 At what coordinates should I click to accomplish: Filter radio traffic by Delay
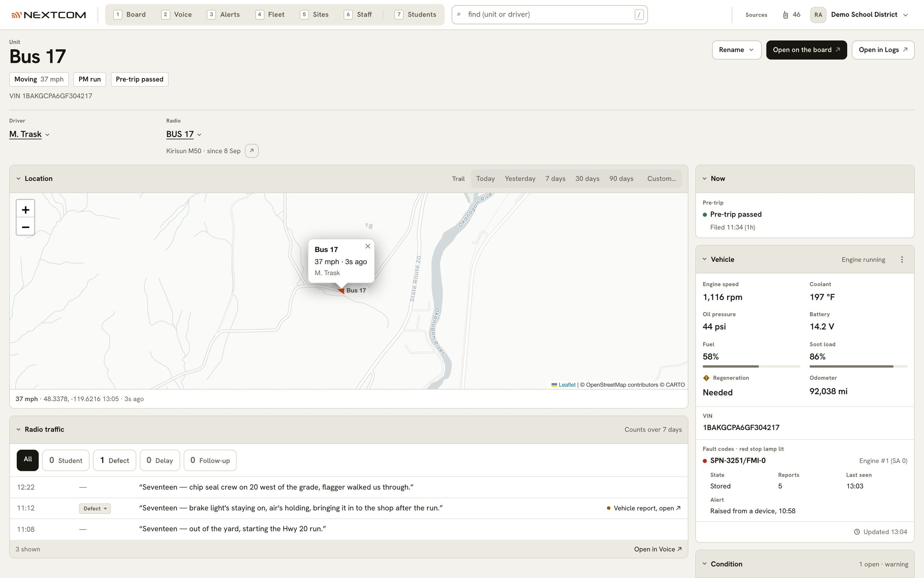(160, 460)
